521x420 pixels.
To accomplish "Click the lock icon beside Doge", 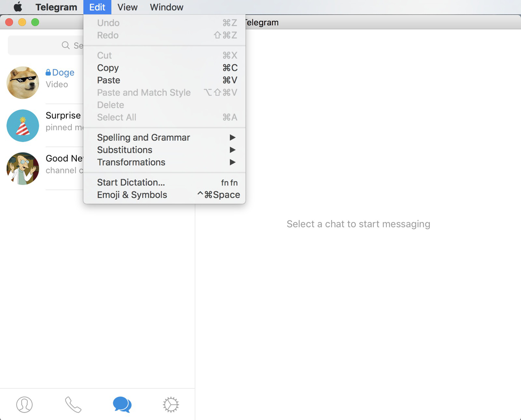I will coord(48,73).
